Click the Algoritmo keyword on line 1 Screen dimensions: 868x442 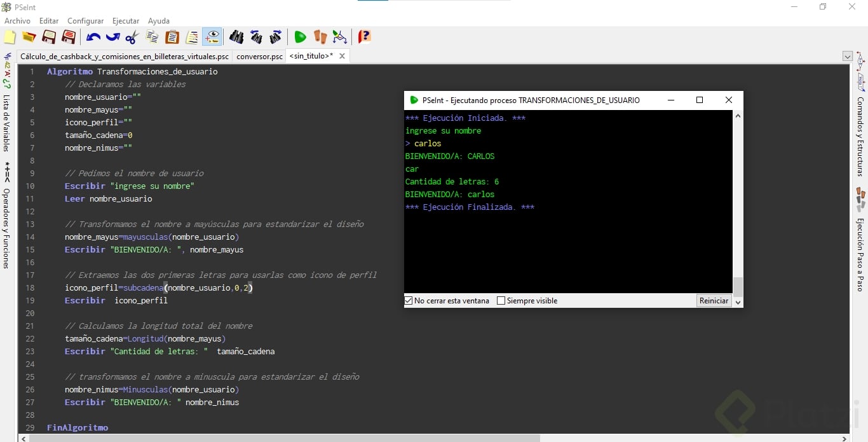click(70, 71)
